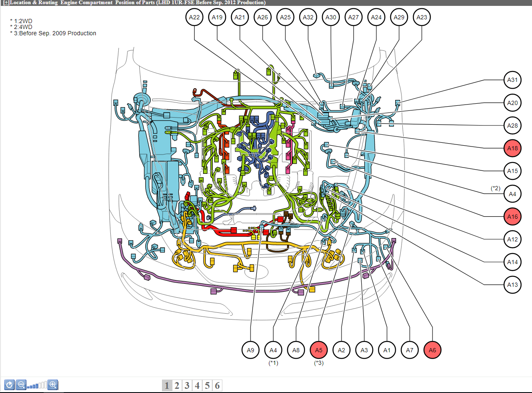This screenshot has height=393, width=532.
Task: Select the highlighted A16 connector label
Action: coord(512,217)
